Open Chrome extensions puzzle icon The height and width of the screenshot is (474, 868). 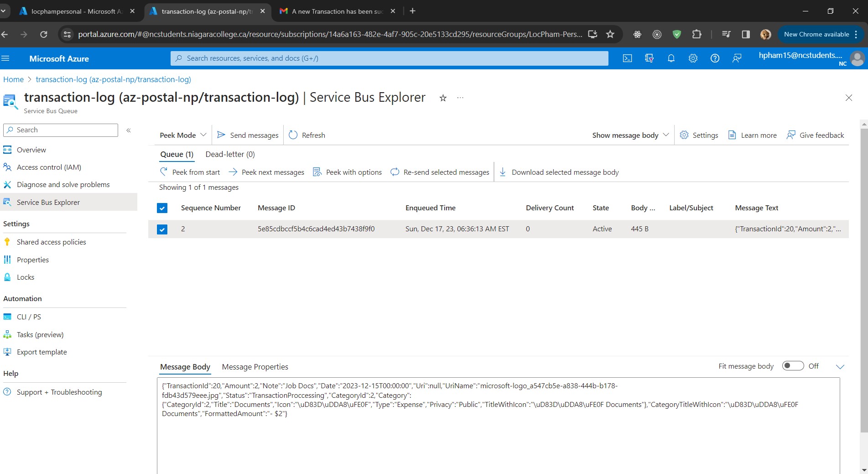[696, 34]
